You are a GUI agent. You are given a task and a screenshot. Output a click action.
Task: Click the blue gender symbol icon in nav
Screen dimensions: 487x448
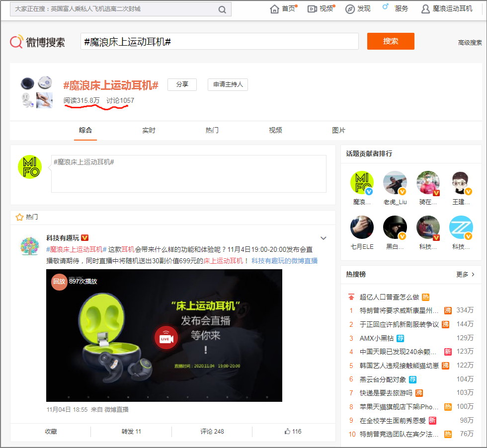click(385, 6)
